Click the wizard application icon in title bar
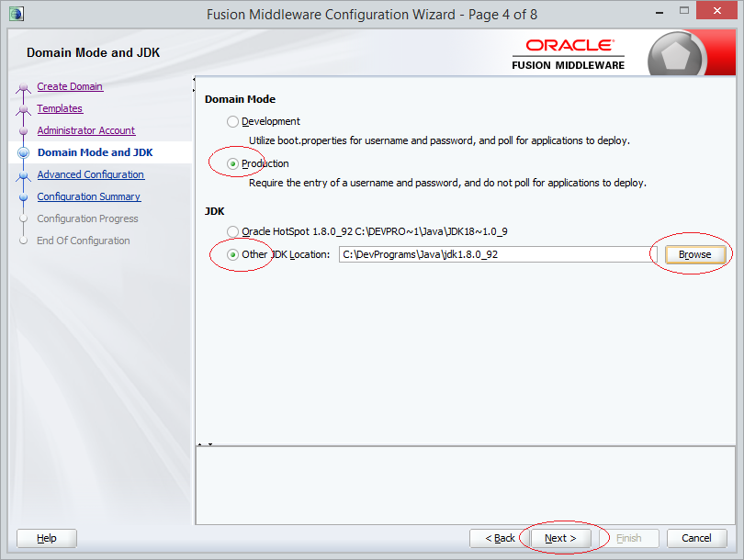Image resolution: width=744 pixels, height=560 pixels. [x=17, y=14]
